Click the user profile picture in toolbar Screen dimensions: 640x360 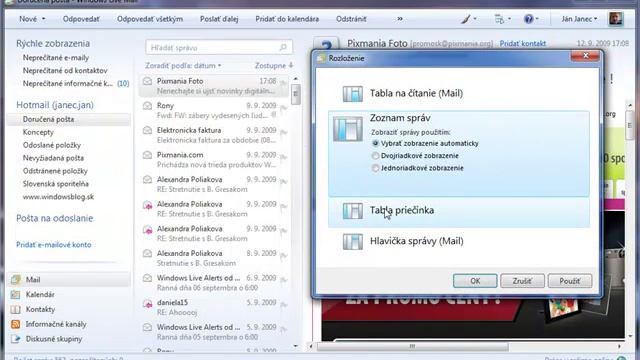[616, 19]
